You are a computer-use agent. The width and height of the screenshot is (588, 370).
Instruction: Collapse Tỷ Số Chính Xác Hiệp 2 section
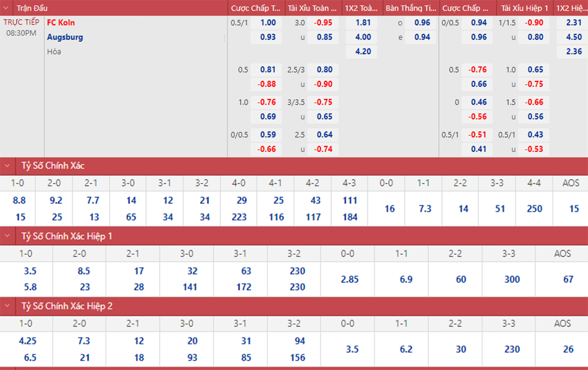point(8,306)
